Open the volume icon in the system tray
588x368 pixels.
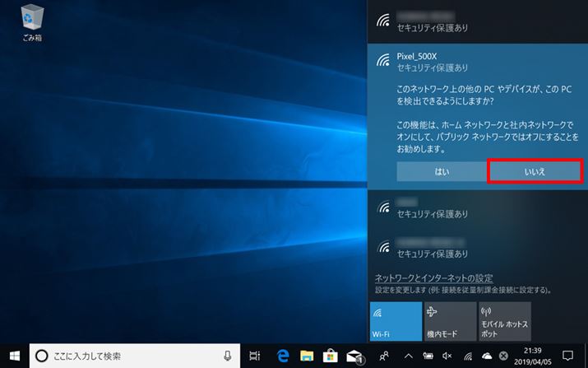coord(447,355)
